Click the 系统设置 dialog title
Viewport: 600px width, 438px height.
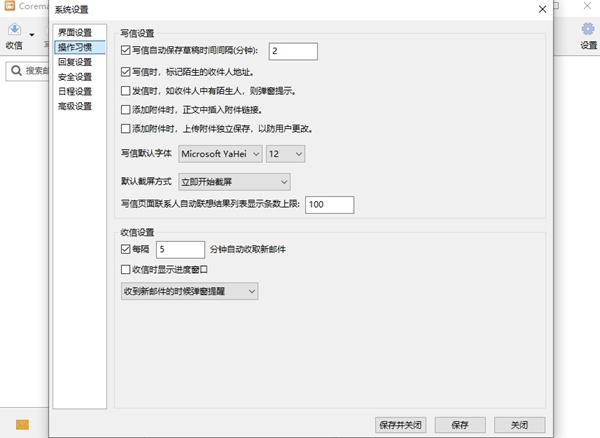click(72, 9)
